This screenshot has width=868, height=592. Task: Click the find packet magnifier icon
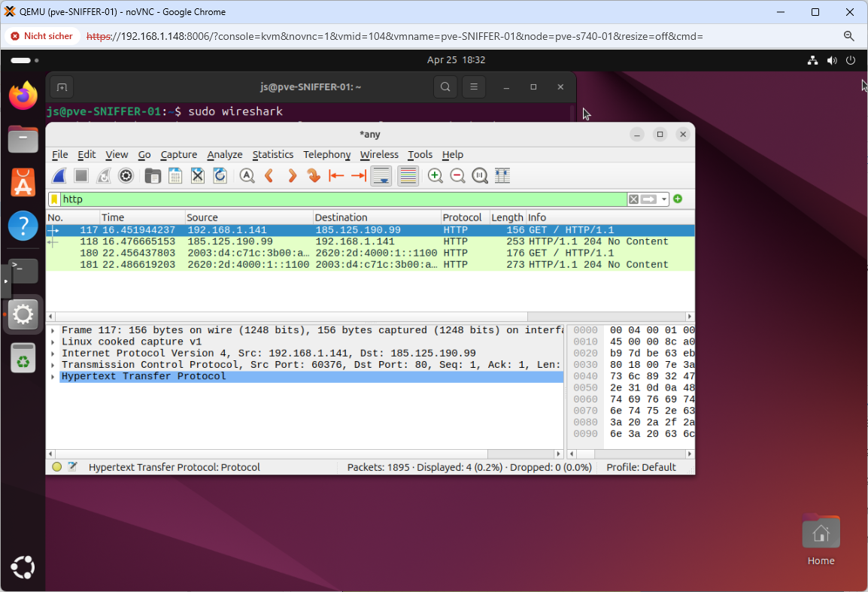click(247, 176)
